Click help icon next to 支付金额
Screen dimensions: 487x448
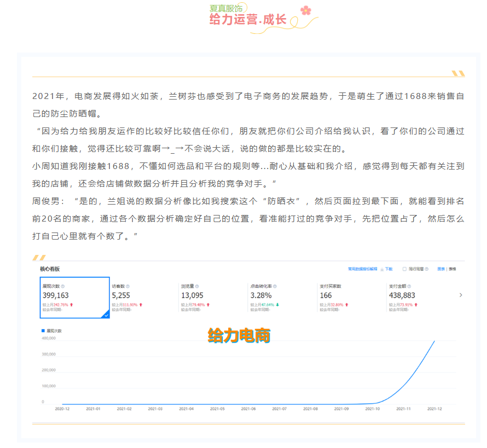click(408, 286)
